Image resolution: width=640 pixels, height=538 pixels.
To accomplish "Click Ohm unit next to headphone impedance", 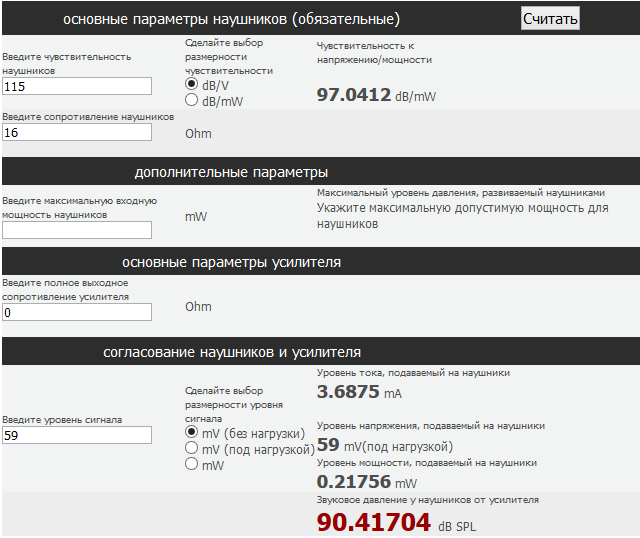I will (x=198, y=133).
